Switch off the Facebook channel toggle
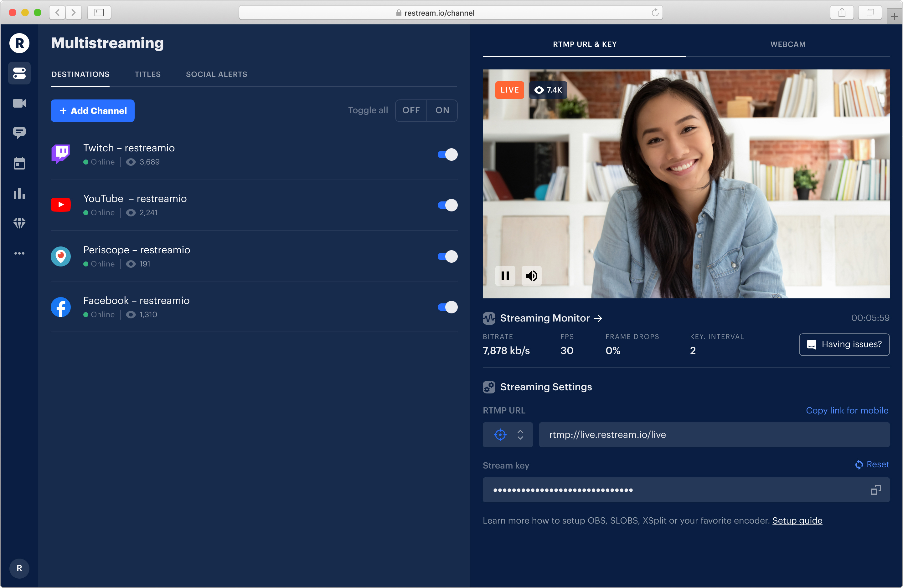The image size is (903, 588). tap(447, 307)
